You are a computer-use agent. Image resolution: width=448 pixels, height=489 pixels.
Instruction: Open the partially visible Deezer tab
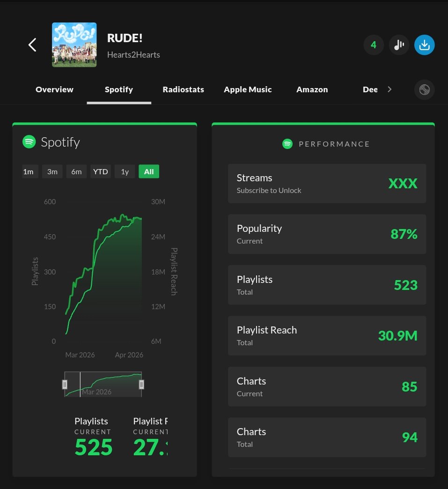pos(370,89)
